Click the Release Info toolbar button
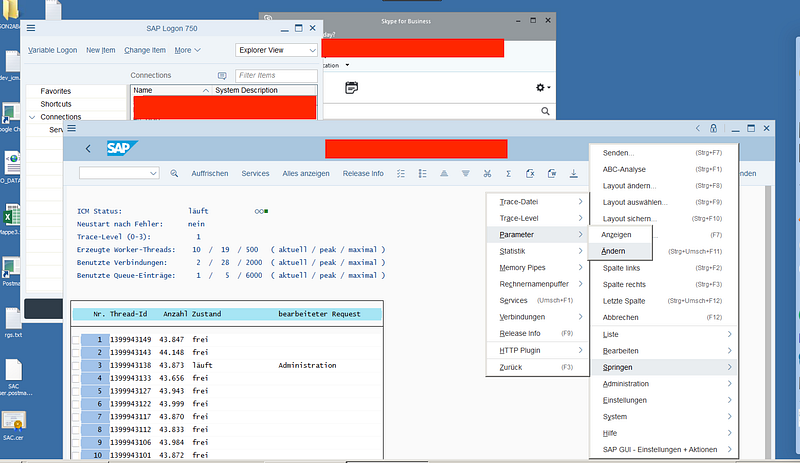Screen dimensions: 800x463 [363, 174]
